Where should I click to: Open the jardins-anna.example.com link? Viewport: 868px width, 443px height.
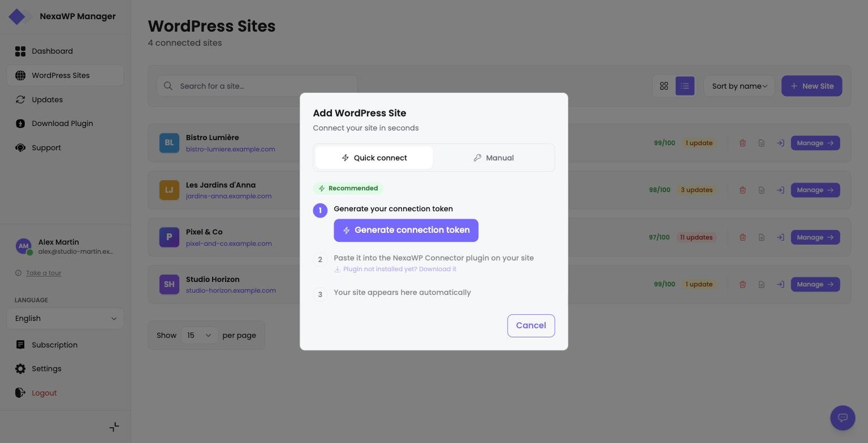(228, 196)
